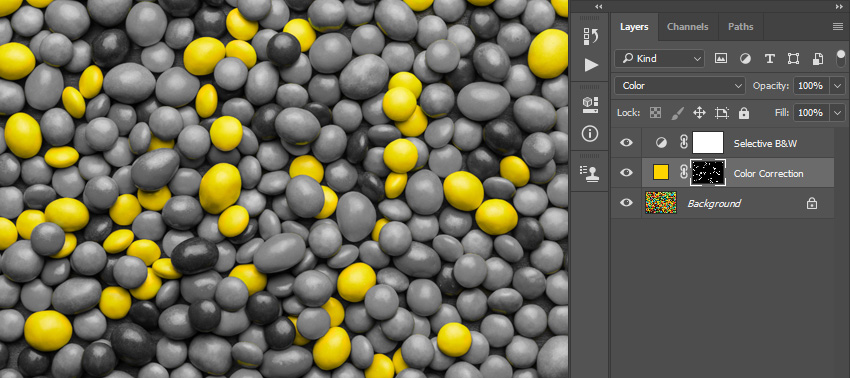
Task: Open the History panel icon
Action: click(x=590, y=36)
